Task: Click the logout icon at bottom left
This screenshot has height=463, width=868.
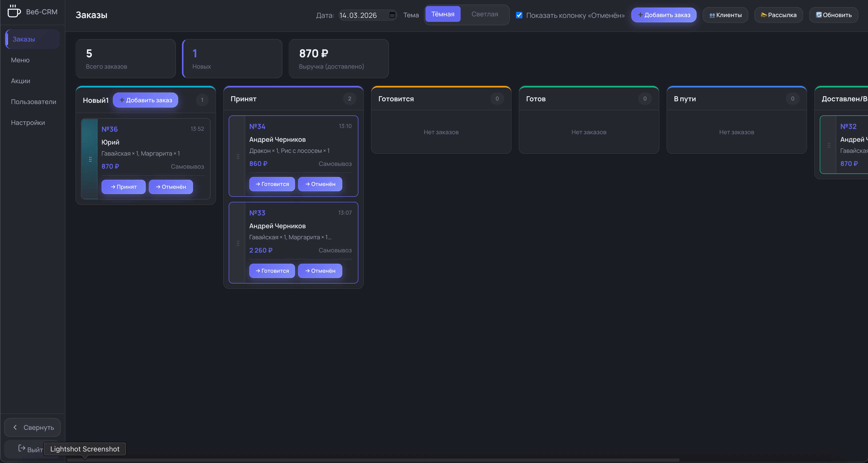Action: (x=22, y=448)
